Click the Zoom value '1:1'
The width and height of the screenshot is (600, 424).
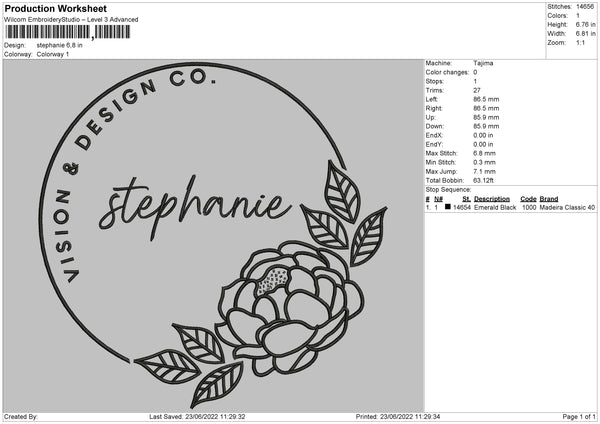(x=580, y=42)
